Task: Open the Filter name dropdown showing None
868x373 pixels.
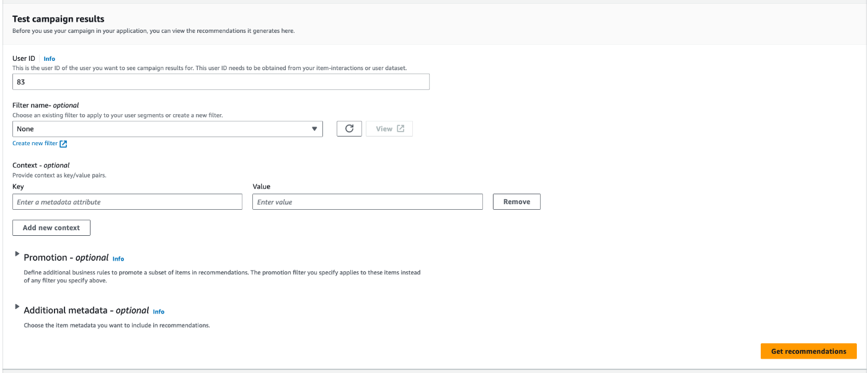Action: [x=167, y=128]
